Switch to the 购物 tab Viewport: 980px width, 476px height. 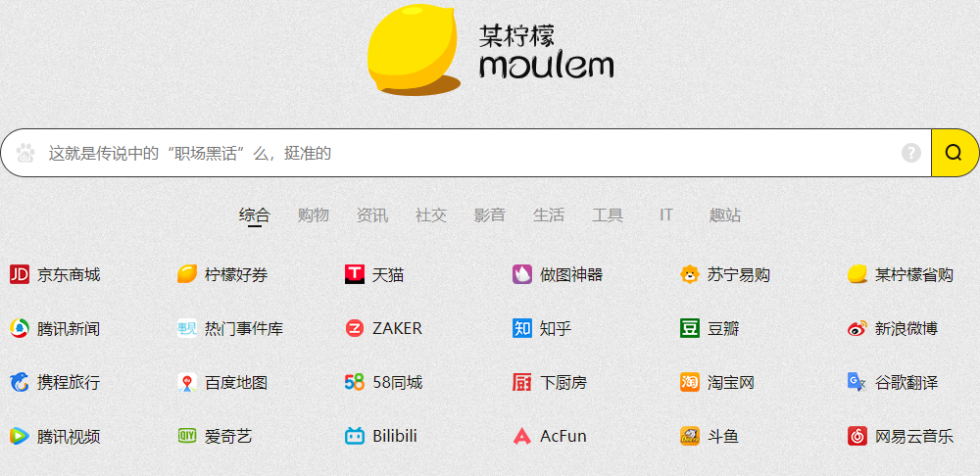coord(314,215)
